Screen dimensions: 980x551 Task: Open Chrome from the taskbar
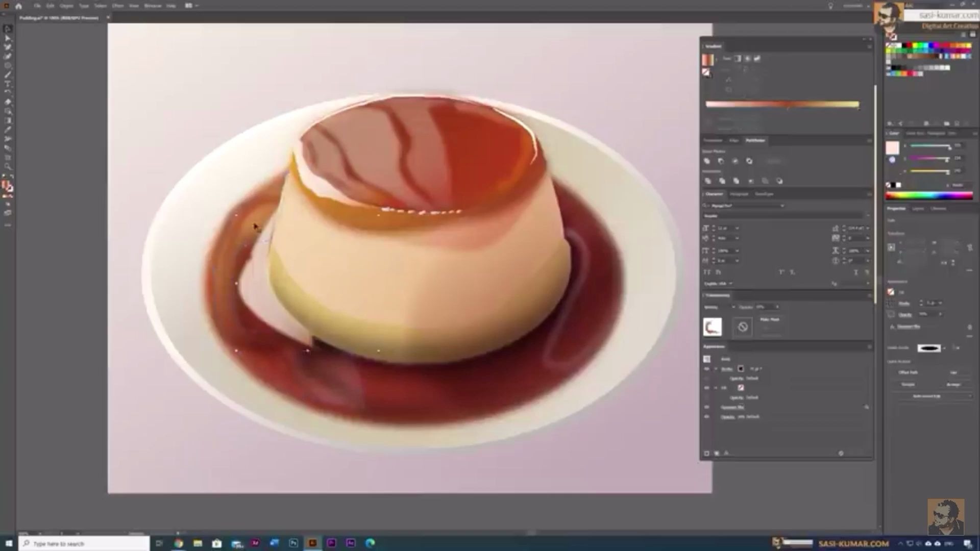(x=178, y=543)
